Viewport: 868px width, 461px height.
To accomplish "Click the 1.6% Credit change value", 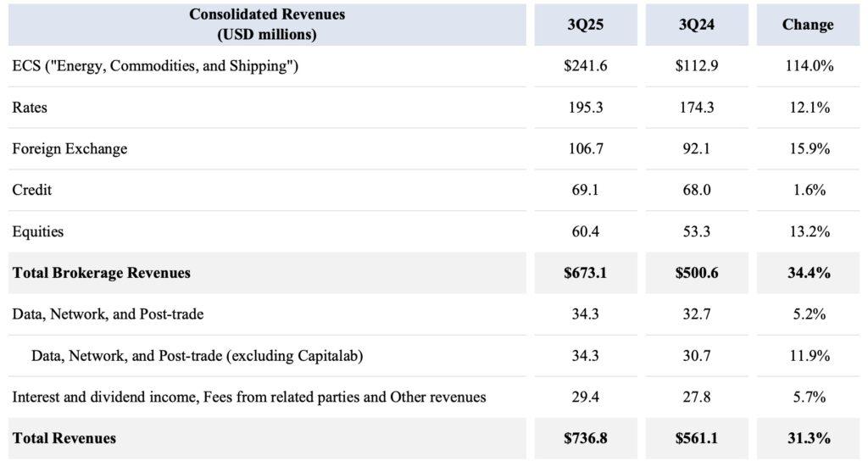I will click(x=807, y=190).
